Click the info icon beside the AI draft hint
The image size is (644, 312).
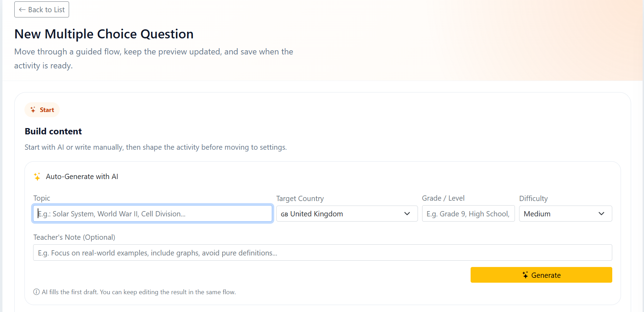pyautogui.click(x=36, y=292)
